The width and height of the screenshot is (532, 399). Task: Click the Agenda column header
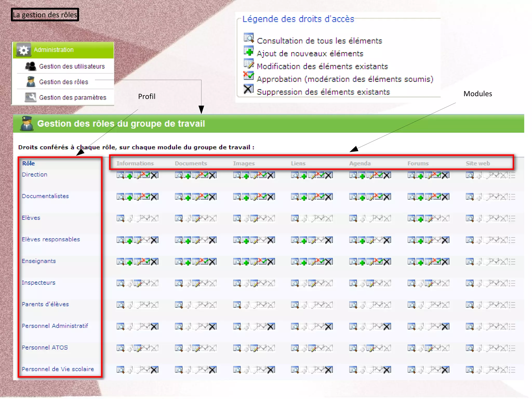360,163
